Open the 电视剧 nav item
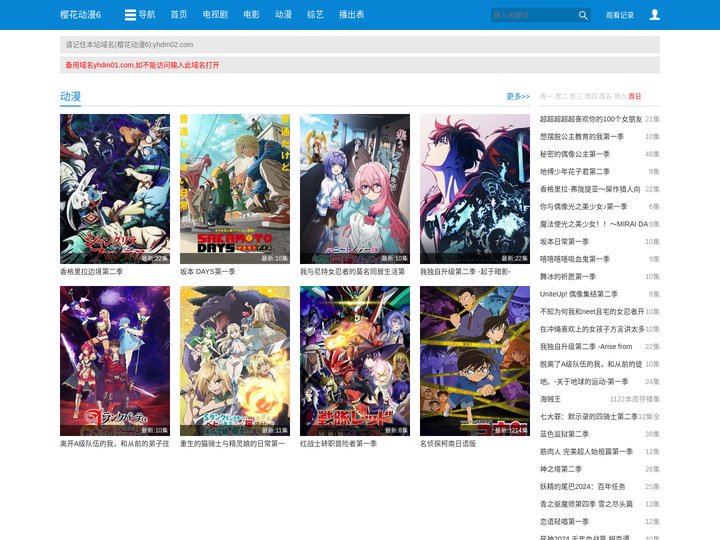Screen dimensions: 720x540 (215, 15)
